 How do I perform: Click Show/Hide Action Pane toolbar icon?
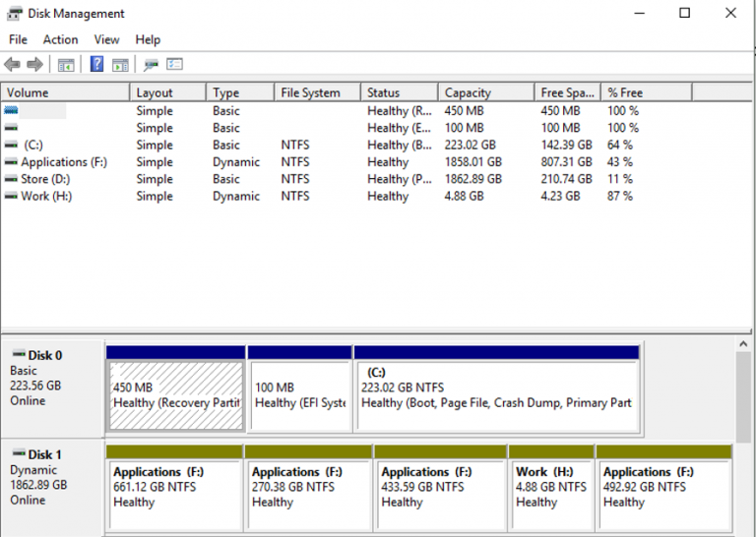[120, 65]
